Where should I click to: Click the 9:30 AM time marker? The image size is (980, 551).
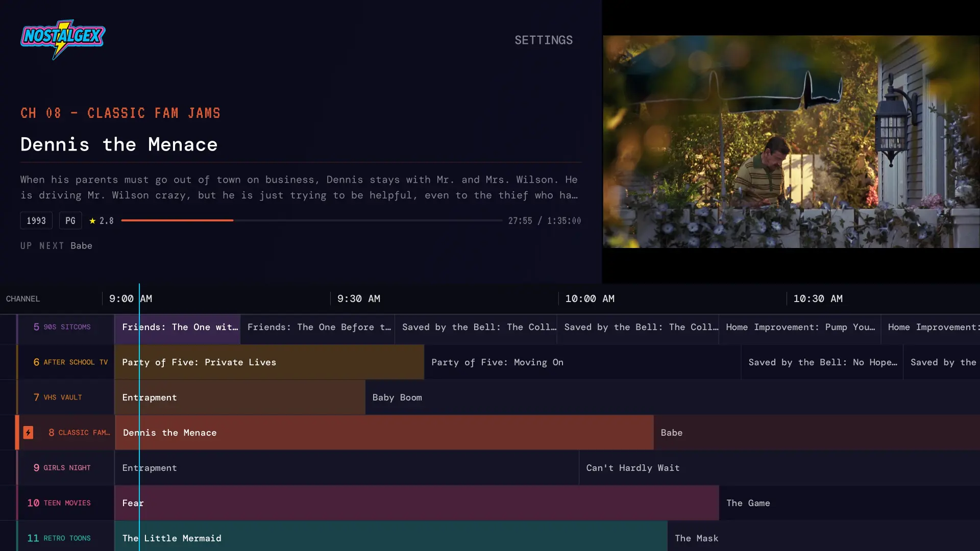coord(359,299)
